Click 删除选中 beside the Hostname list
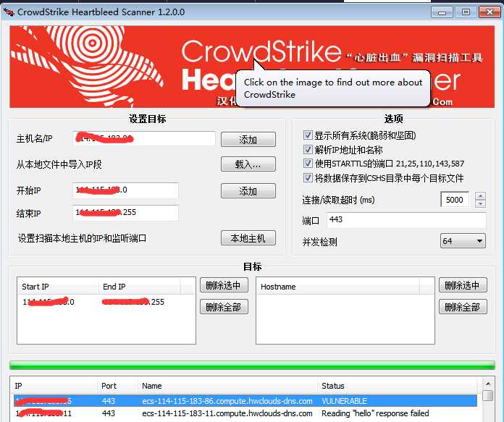The height and width of the screenshot is (422, 504). coord(463,284)
